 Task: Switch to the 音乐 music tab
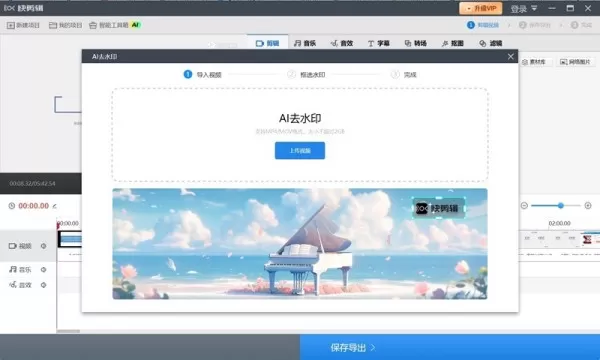[x=305, y=43]
